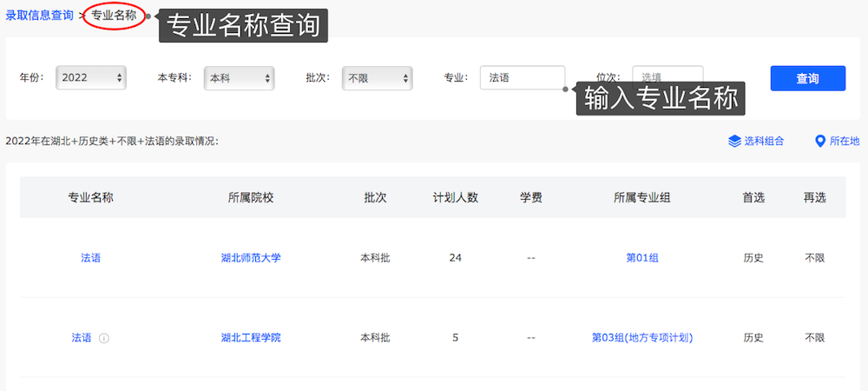Click the 专业 input field containing 法语
The height and width of the screenshot is (391, 868).
click(522, 78)
